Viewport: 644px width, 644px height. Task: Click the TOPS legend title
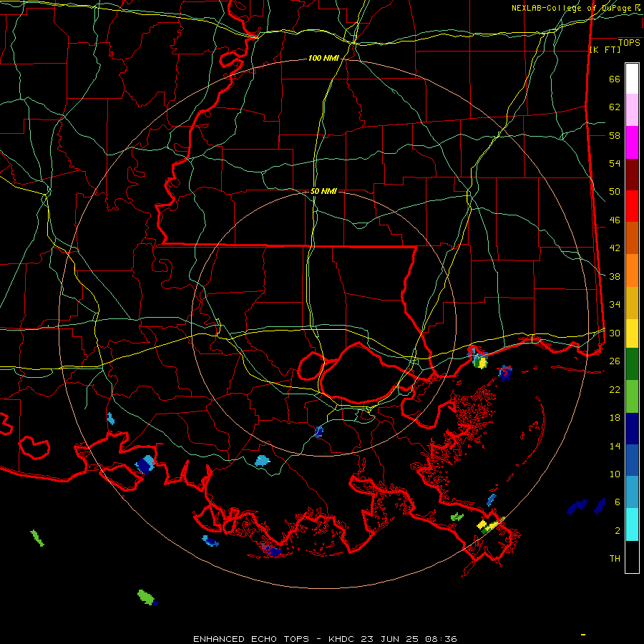[629, 43]
